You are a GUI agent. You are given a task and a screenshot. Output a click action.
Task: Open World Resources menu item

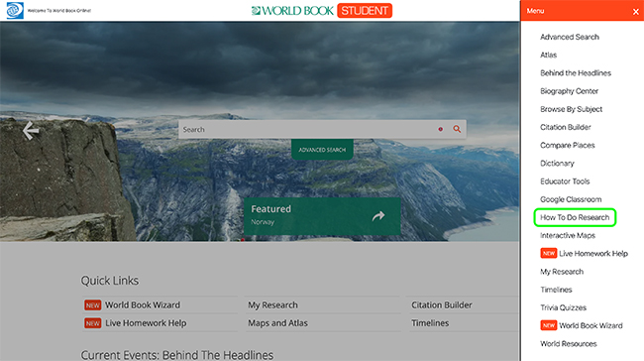[x=569, y=344]
